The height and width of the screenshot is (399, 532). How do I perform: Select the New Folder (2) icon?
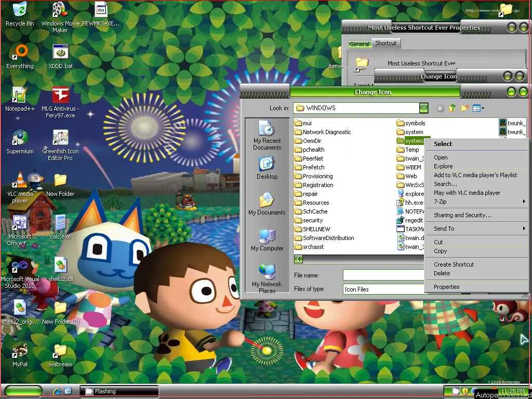coord(60,312)
